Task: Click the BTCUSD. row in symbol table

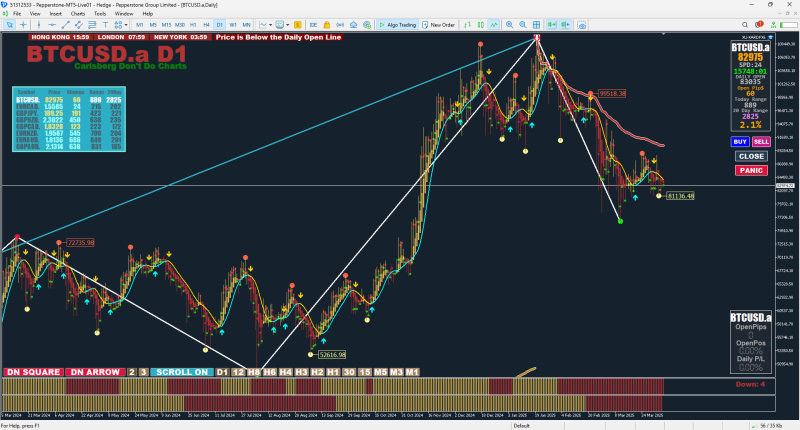Action: (69, 100)
